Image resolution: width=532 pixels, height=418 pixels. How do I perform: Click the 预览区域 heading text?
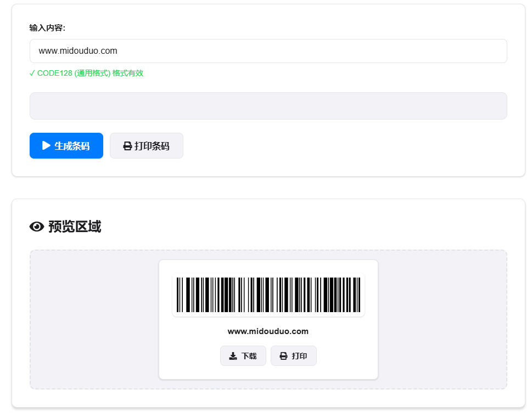(x=75, y=227)
